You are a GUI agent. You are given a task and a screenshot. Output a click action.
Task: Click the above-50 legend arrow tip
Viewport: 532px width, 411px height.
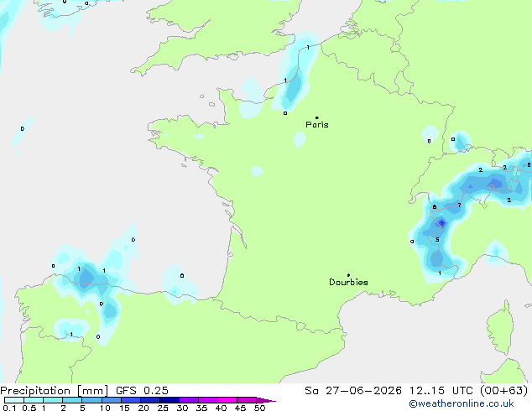(x=266, y=400)
